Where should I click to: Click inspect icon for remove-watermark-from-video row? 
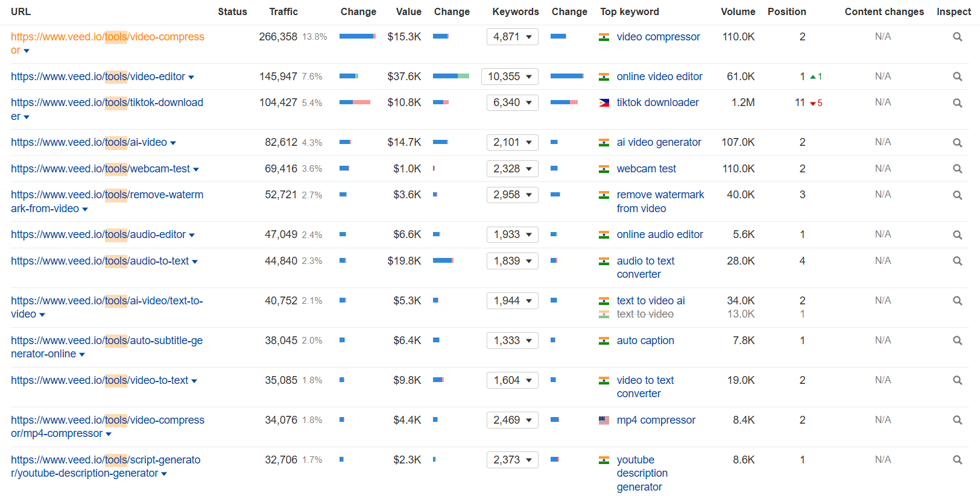[x=957, y=195]
